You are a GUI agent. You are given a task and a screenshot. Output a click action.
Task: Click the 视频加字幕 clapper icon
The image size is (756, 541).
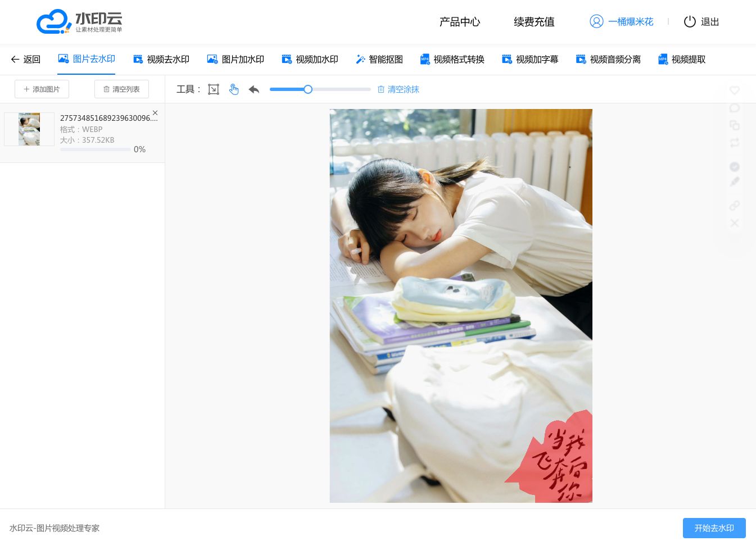click(x=507, y=59)
